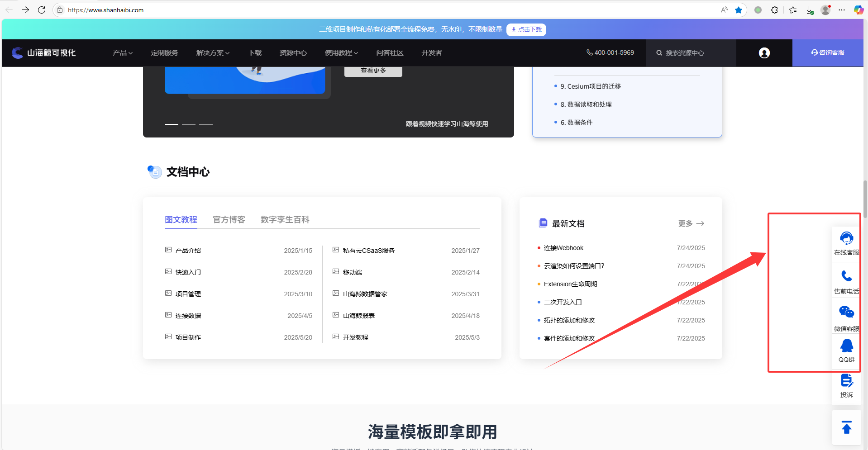This screenshot has width=868, height=450.
Task: Click the browser refresh icon
Action: tap(42, 10)
